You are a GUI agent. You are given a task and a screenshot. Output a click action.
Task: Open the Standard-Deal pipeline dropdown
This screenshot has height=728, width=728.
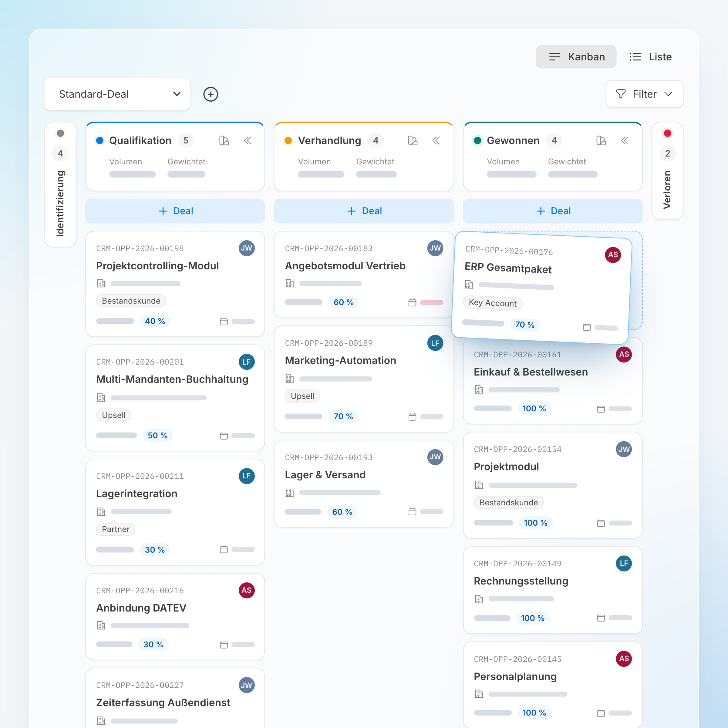(117, 94)
